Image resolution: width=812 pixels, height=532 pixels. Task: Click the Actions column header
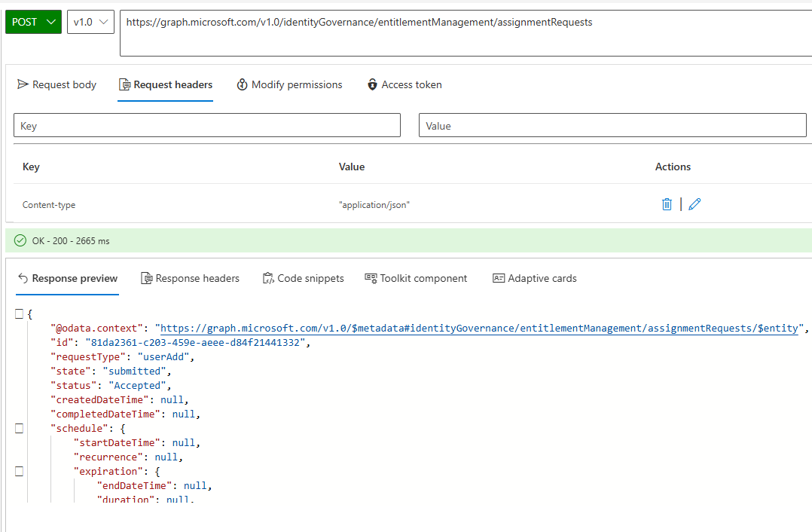pyautogui.click(x=673, y=167)
